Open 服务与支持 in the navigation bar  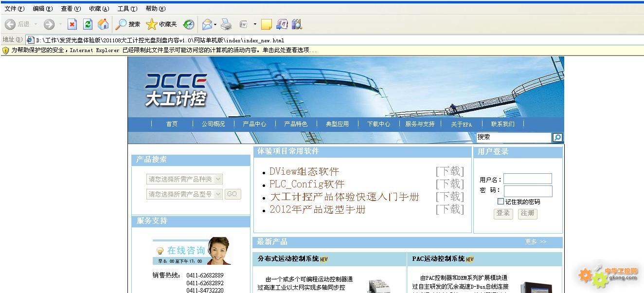pyautogui.click(x=420, y=124)
